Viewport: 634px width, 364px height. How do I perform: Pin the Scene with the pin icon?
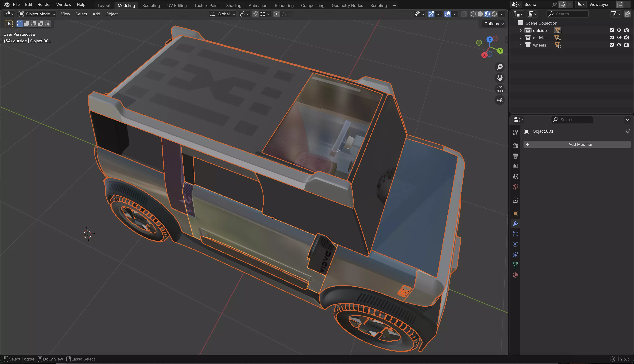click(554, 4)
